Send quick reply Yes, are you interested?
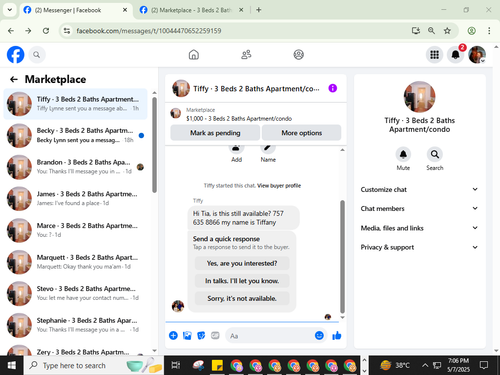The image size is (500, 375). pos(242,263)
